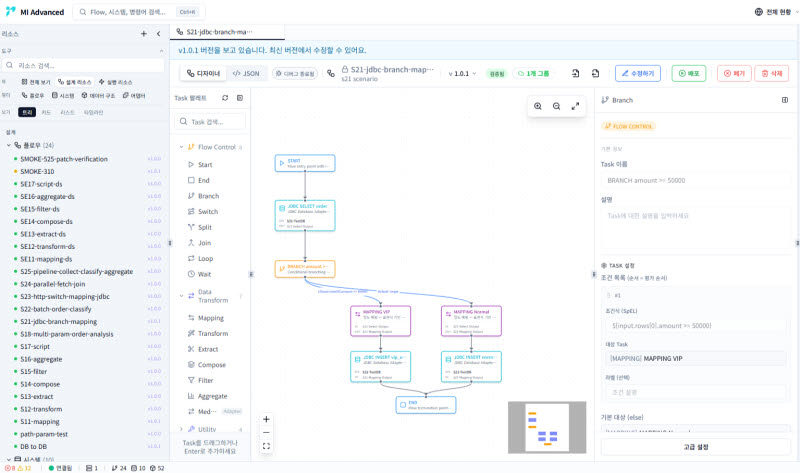Viewport: 800px width, 473px height.
Task: Select the Transform task in palette
Action: [x=212, y=334]
